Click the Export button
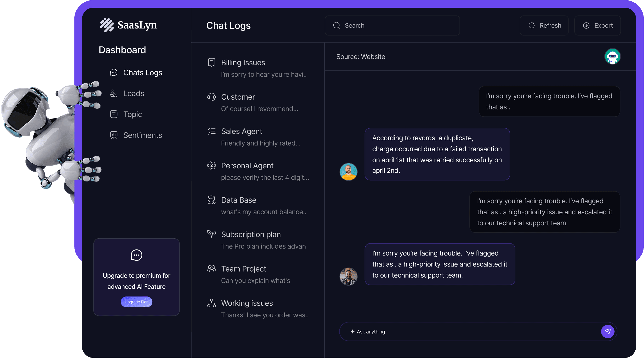The image size is (644, 358). [598, 25]
